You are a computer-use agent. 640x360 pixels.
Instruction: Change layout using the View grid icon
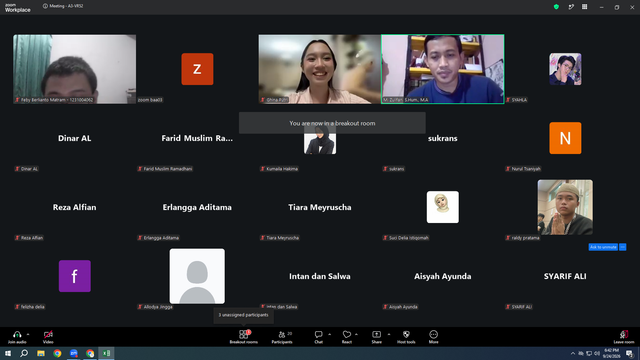584,7
